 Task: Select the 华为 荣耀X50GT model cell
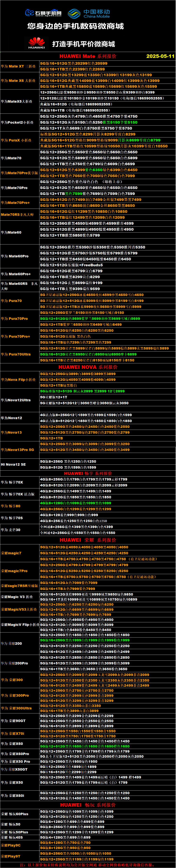pos(20,769)
